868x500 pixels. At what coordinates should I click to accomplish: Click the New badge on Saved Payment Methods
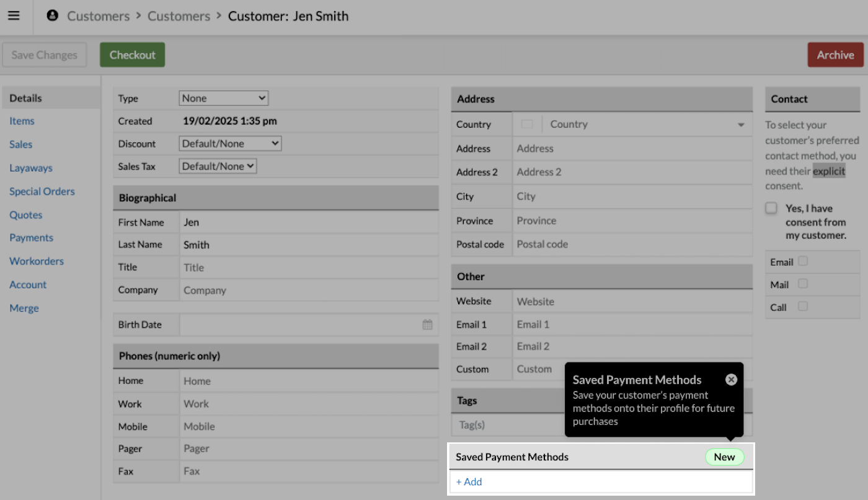coord(724,457)
